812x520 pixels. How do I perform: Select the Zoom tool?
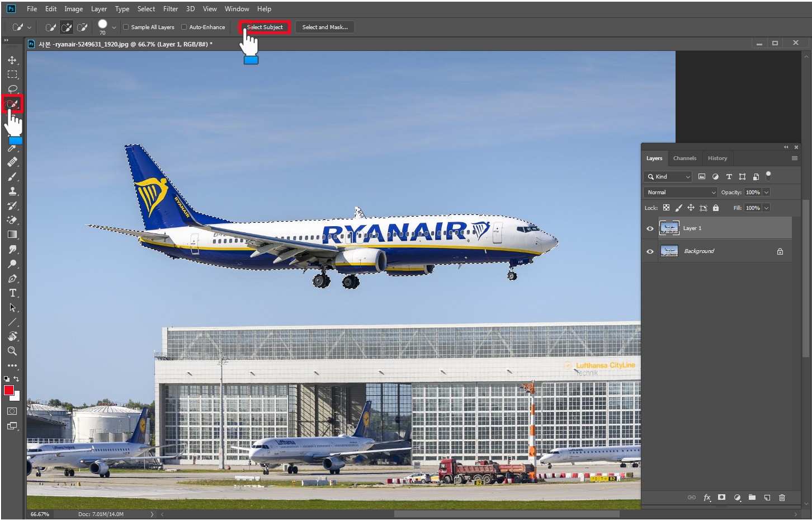pos(12,351)
